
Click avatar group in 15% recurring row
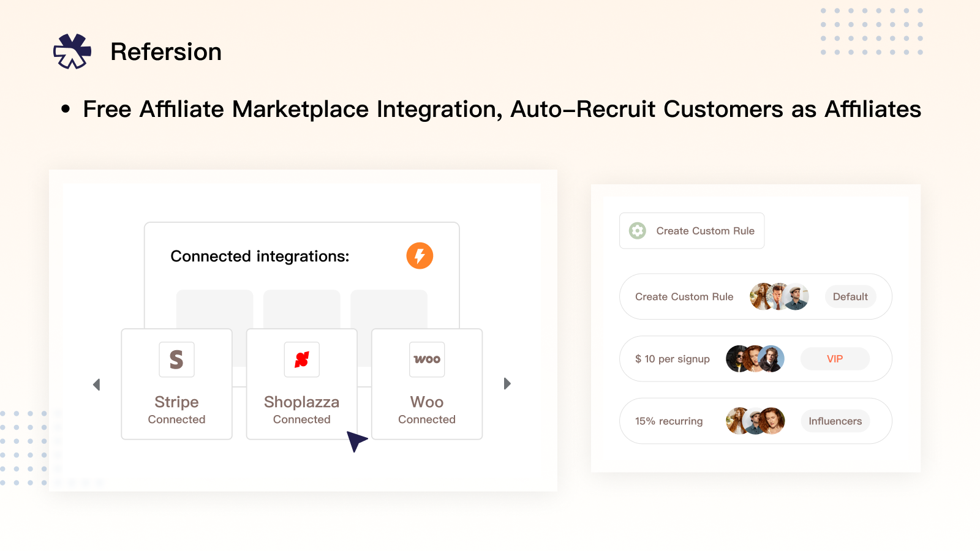(755, 421)
